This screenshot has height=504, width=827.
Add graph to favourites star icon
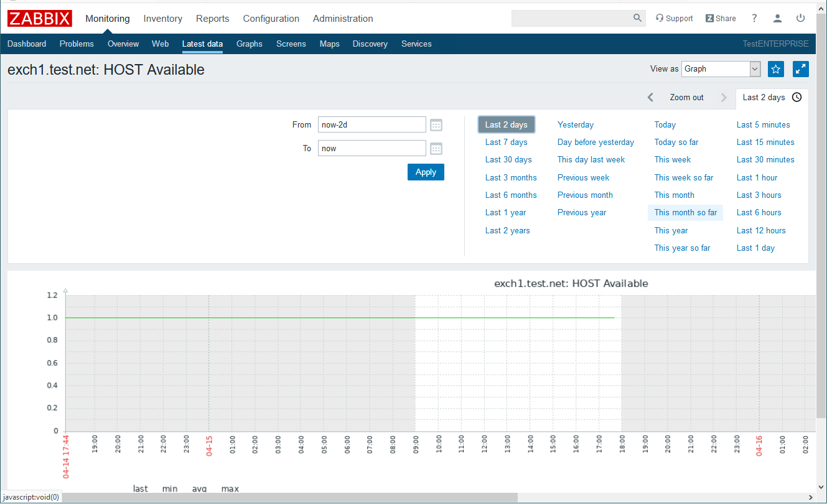(775, 69)
